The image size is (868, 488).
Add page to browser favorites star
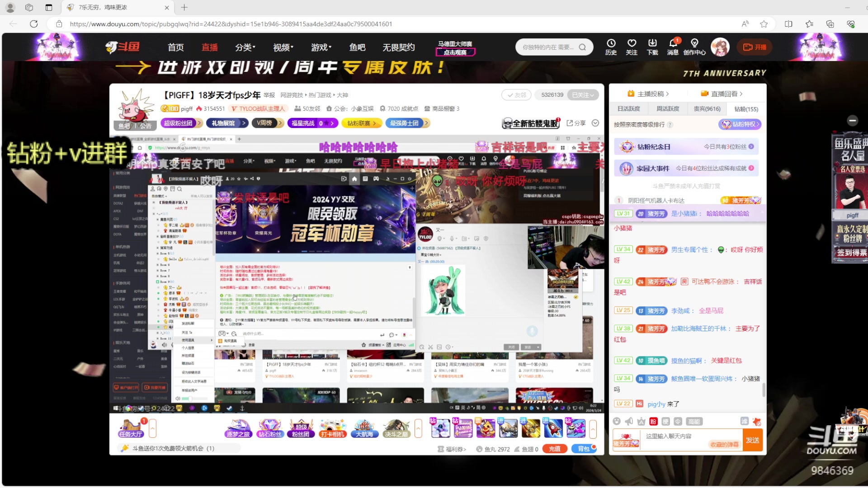click(x=764, y=24)
